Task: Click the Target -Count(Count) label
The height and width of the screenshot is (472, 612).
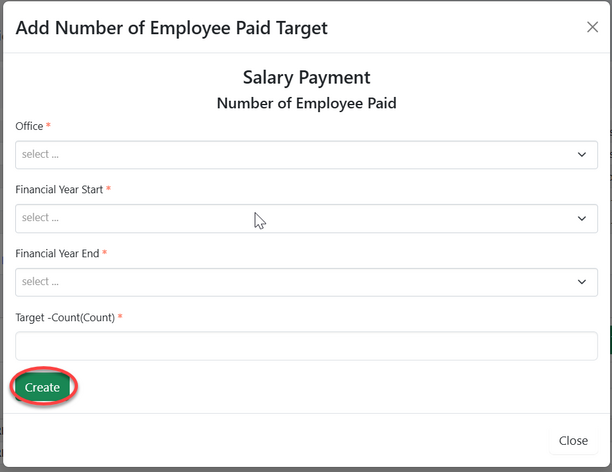Action: tap(65, 318)
